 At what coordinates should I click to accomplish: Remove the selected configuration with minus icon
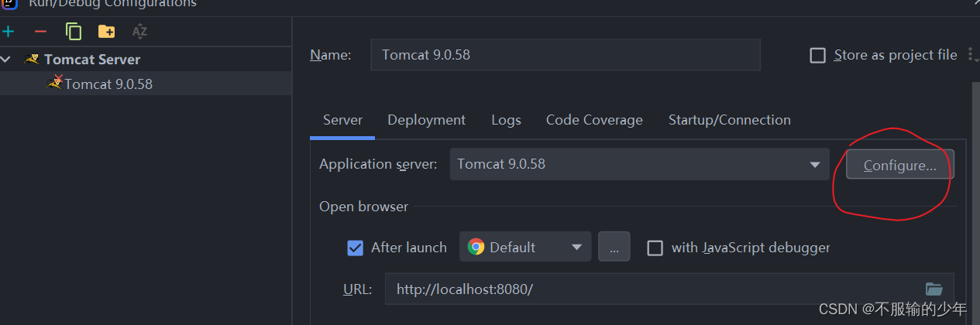(41, 32)
